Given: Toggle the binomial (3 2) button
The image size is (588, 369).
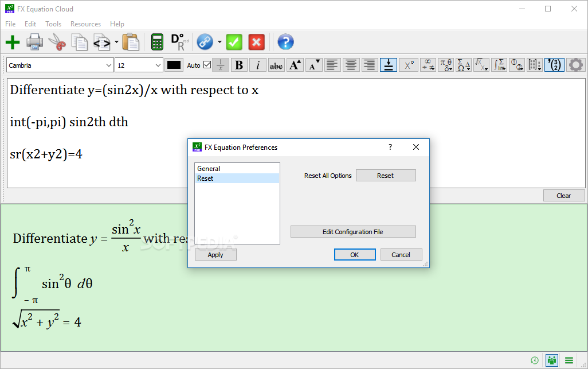Looking at the screenshot, I should 554,65.
